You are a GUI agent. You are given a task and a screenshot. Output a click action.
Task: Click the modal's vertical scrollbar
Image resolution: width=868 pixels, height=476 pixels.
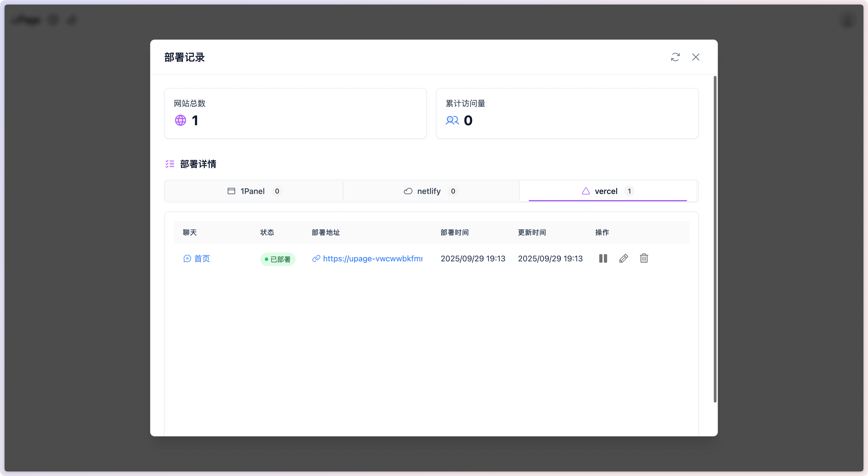[x=715, y=239]
